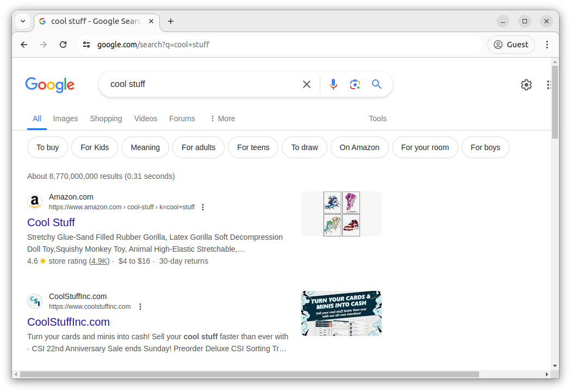
Task: Select the 'Meaning' filter chip
Action: point(145,147)
